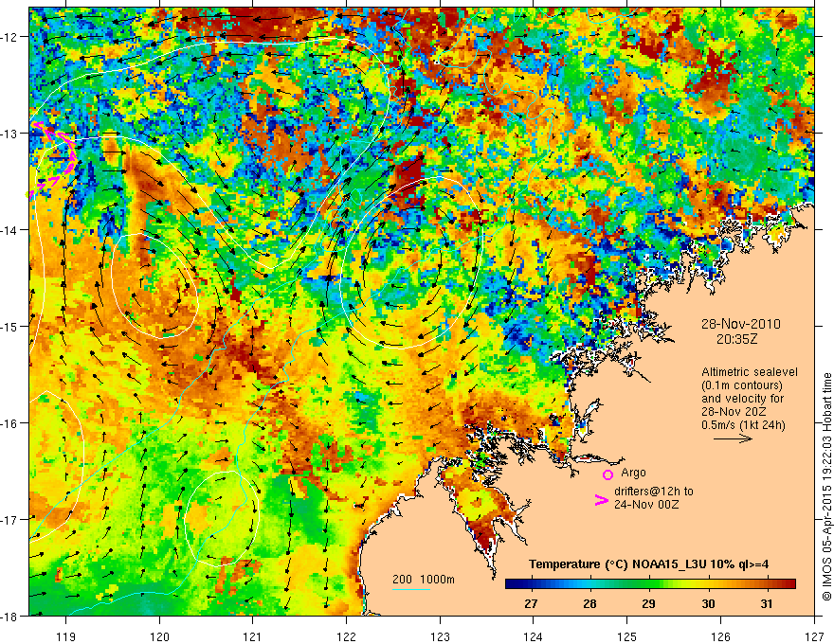Click the magenta Argo circle legend symbol
Screen dimensions: 834x644
tap(607, 474)
